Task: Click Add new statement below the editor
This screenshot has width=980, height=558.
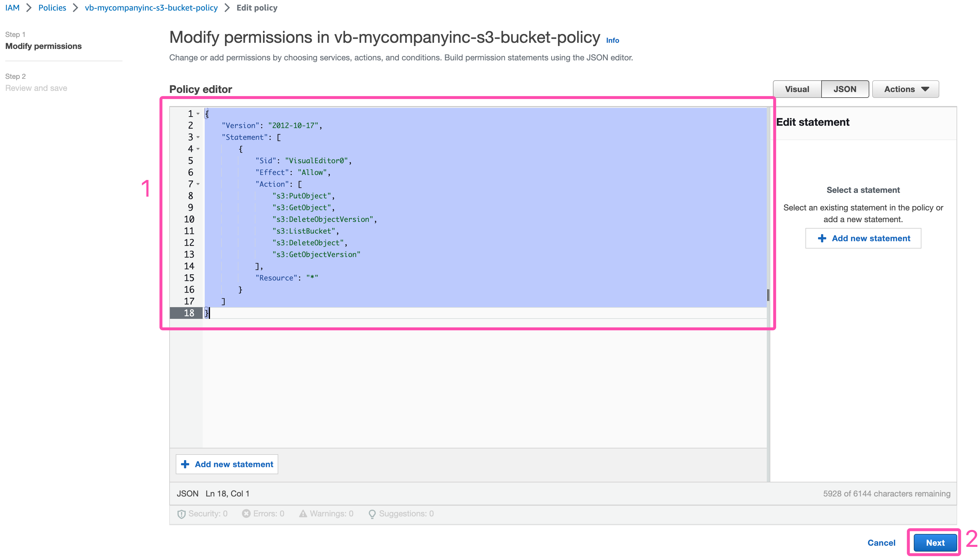Action: [227, 464]
